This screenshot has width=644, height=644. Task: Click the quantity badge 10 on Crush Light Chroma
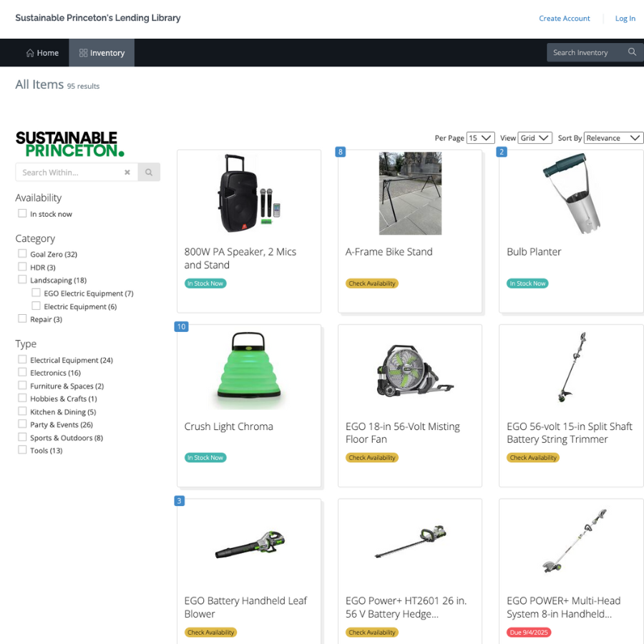181,327
